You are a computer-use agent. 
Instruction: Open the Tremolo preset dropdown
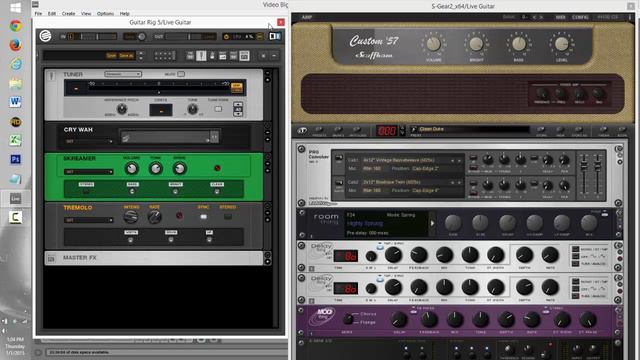(88, 220)
